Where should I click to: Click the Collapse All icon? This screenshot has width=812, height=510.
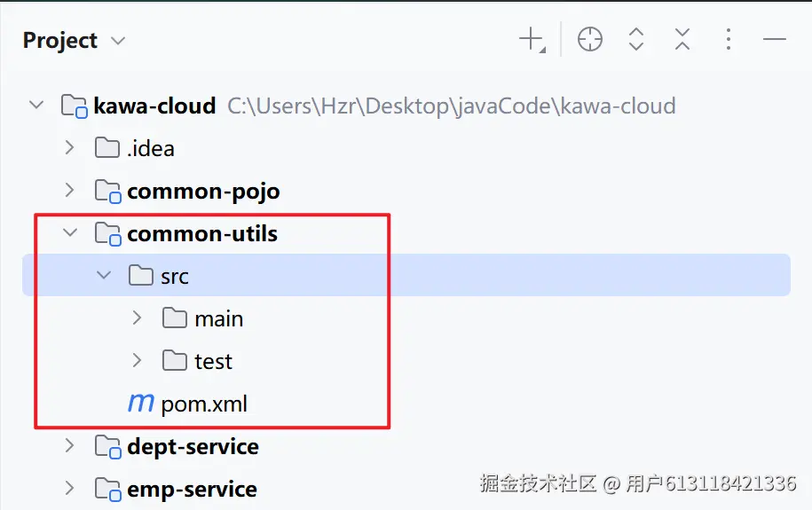(682, 39)
